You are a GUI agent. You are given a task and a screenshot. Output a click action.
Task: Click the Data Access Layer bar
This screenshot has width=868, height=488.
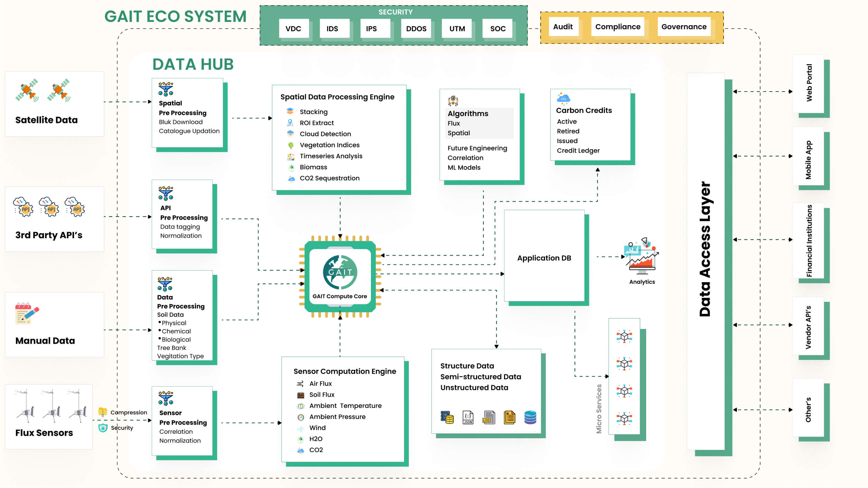tap(705, 261)
